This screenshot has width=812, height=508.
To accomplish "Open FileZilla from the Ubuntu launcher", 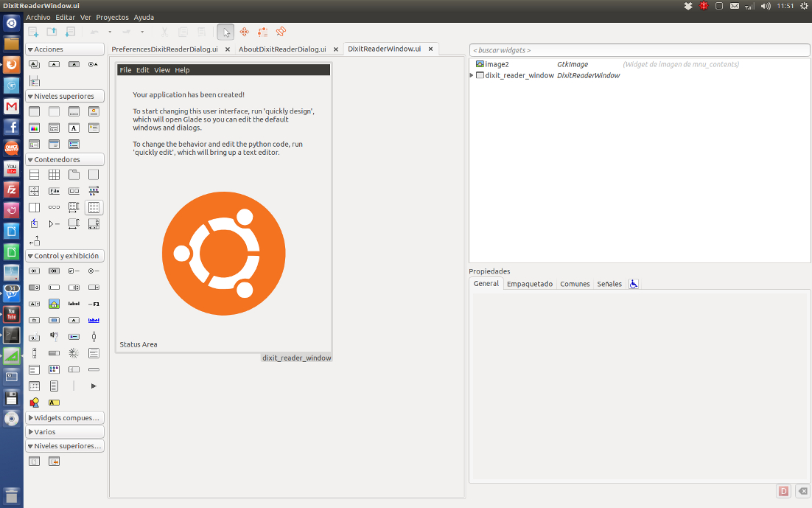I will coord(11,189).
